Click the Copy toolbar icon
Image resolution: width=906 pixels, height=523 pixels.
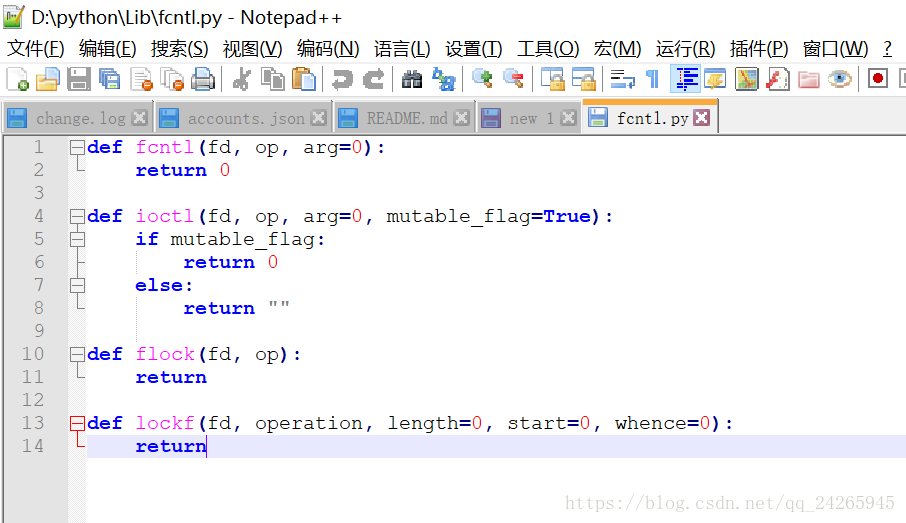[273, 79]
